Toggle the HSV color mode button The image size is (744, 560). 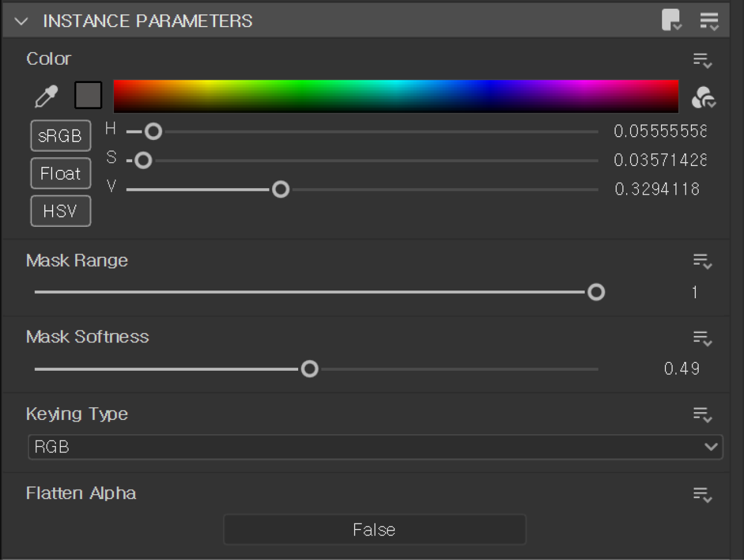tap(60, 211)
